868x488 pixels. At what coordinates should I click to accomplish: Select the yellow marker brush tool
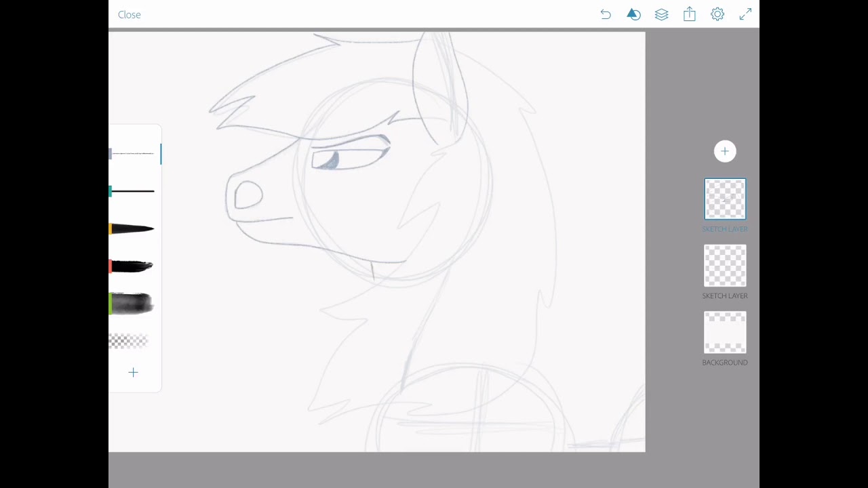pos(132,229)
